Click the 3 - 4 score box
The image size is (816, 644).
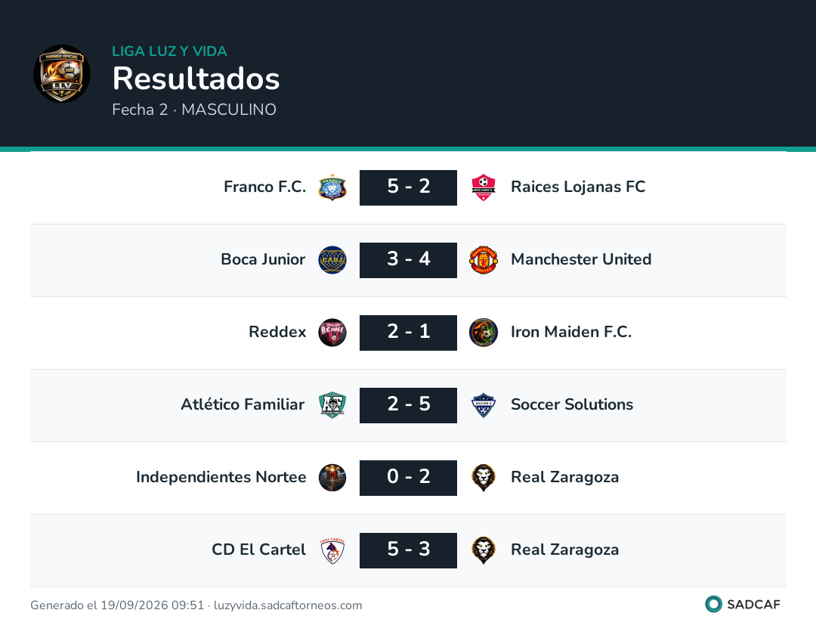click(x=409, y=260)
